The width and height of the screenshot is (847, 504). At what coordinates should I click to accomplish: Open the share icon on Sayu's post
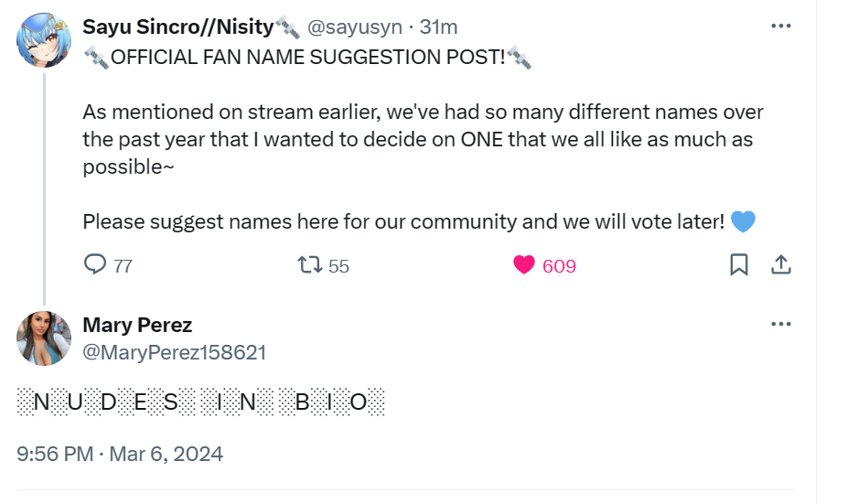coord(780,265)
